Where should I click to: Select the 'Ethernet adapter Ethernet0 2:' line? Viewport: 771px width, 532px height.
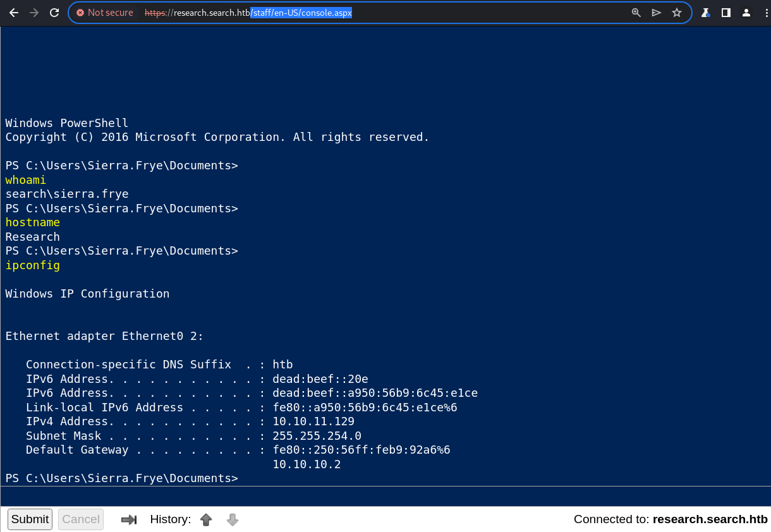[105, 336]
